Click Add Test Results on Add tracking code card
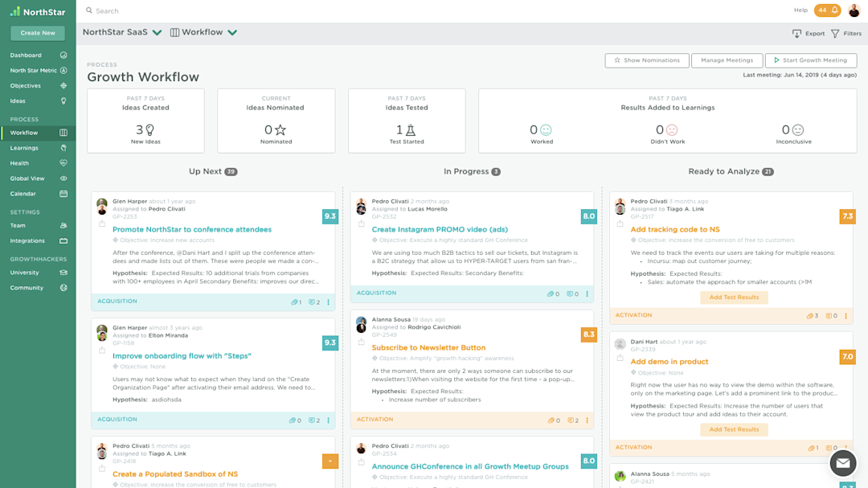 pos(734,297)
